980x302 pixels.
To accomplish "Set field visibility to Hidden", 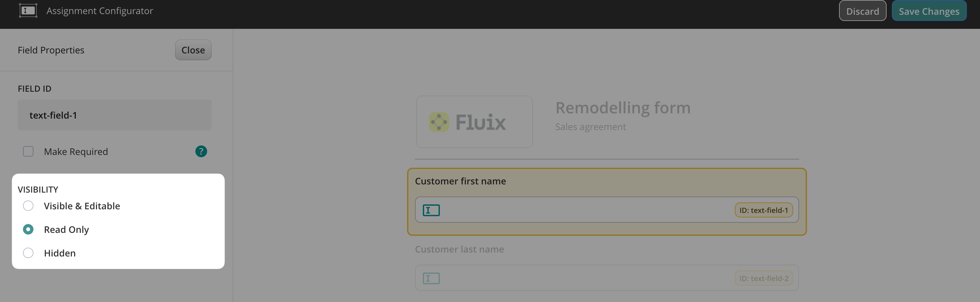I will coord(28,253).
